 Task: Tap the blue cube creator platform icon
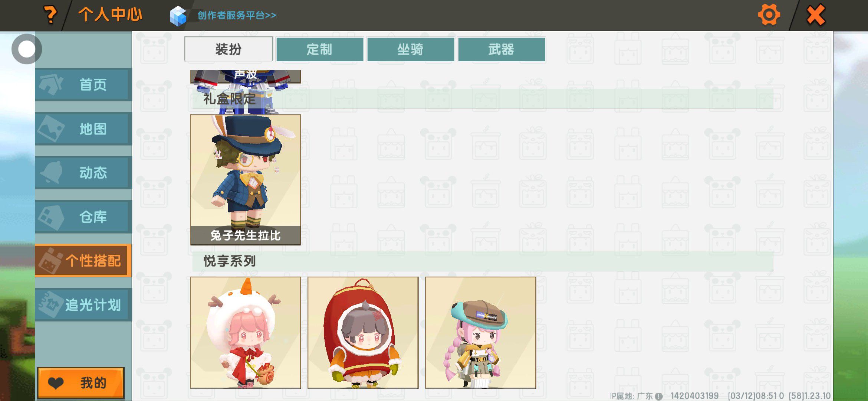coord(178,16)
